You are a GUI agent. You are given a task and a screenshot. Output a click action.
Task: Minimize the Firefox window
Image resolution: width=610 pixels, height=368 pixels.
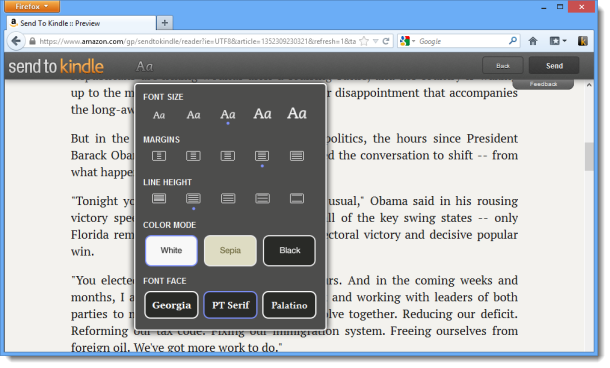pos(543,7)
